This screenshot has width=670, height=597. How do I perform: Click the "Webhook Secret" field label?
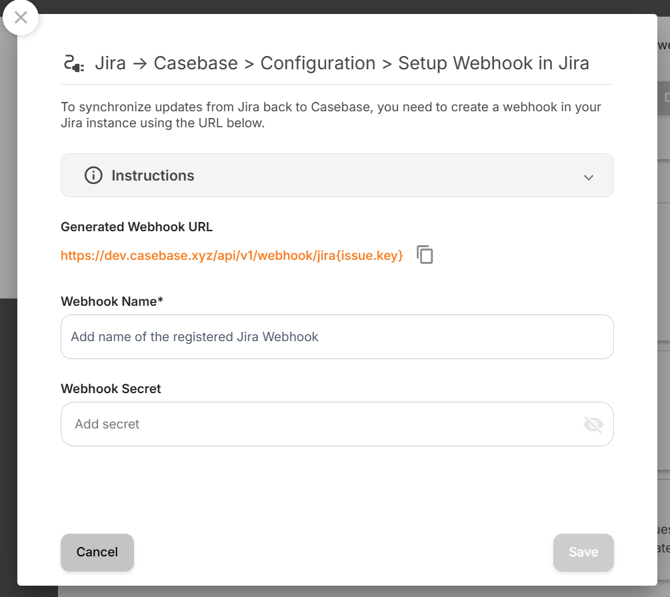(111, 388)
